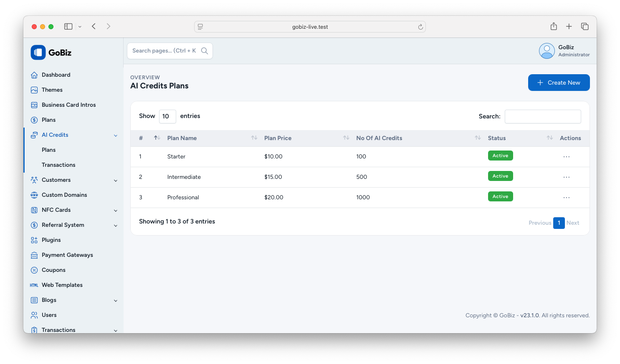Click the GoBiz logo icon

click(x=38, y=53)
